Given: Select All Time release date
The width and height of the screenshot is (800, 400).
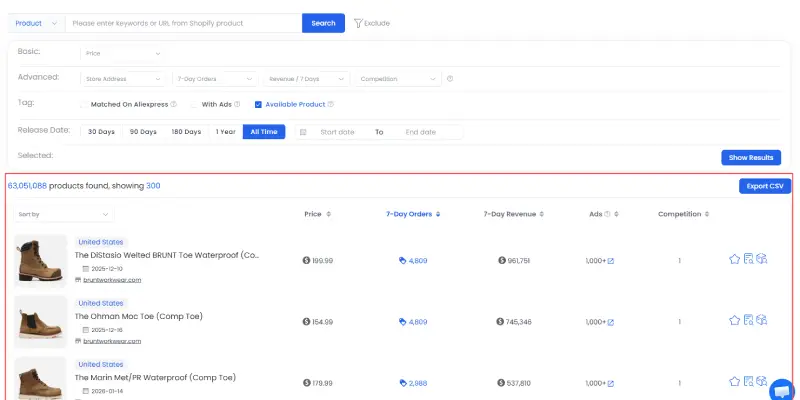Looking at the screenshot, I should (264, 132).
